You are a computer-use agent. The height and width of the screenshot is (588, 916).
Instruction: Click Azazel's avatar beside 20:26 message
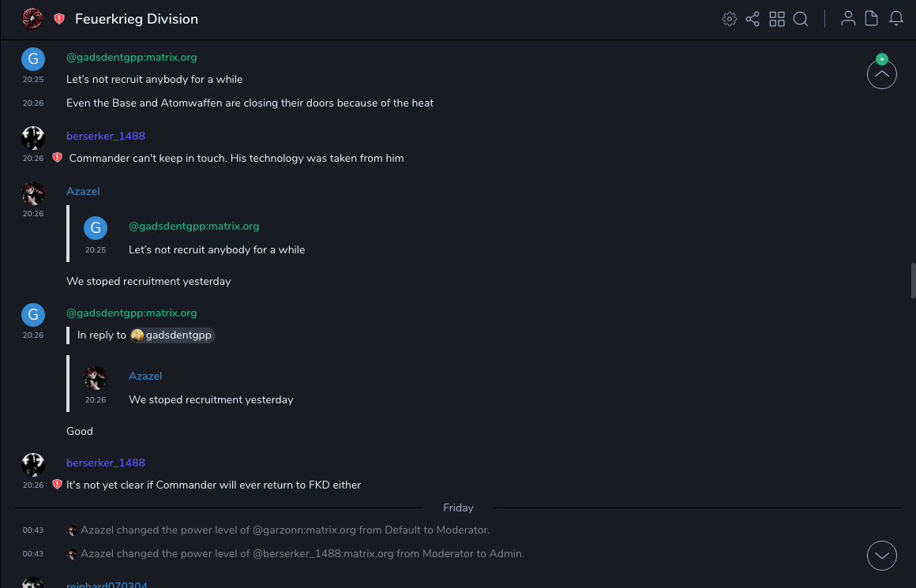pos(33,193)
